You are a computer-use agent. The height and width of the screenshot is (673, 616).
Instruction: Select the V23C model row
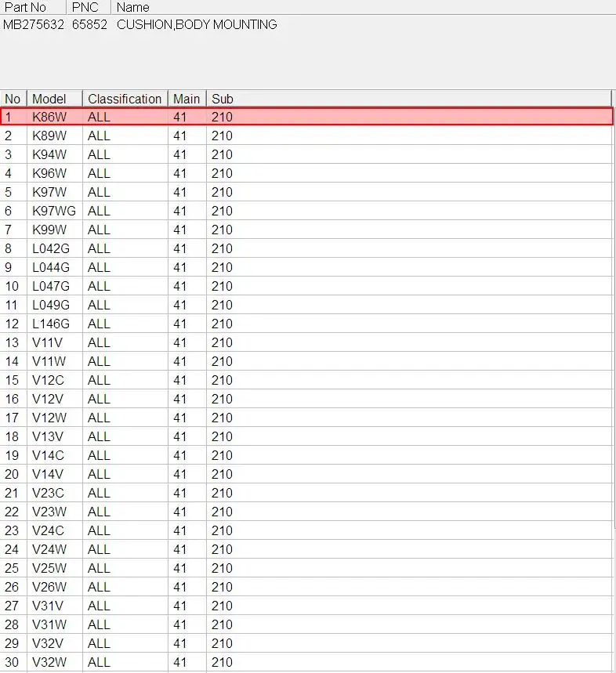pos(306,493)
